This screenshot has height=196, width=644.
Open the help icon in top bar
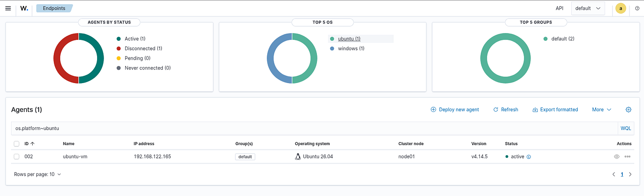(637, 8)
